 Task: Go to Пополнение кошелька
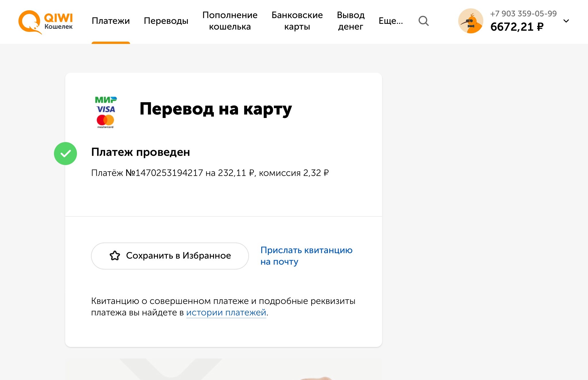coord(230,21)
